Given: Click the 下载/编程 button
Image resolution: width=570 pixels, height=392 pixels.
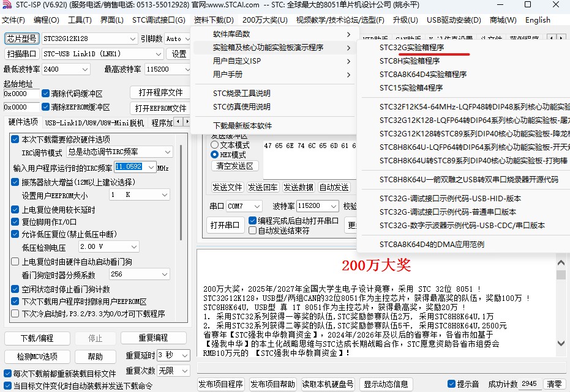Looking at the screenshot, I should 37,338.
